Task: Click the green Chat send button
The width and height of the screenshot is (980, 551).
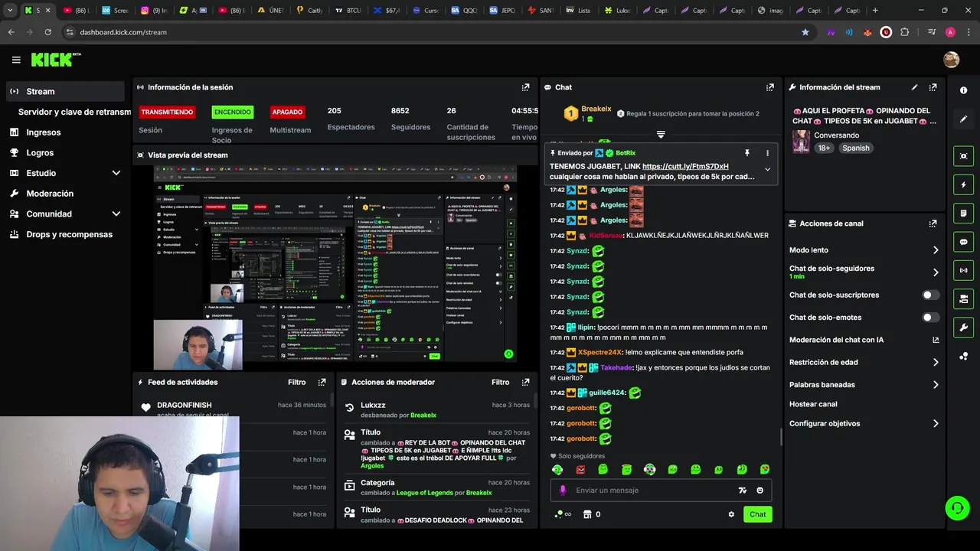Action: (x=757, y=514)
